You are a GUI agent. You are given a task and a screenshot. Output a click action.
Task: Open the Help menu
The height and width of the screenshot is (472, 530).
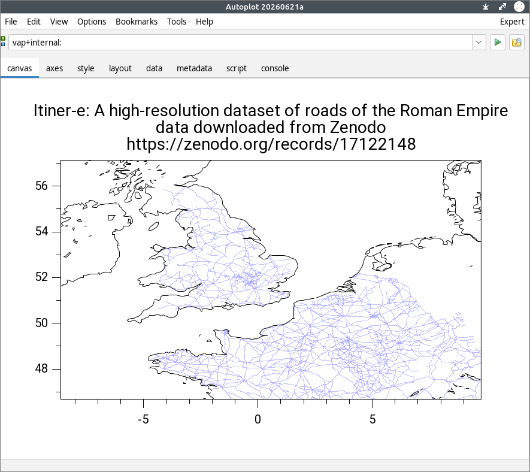(204, 22)
